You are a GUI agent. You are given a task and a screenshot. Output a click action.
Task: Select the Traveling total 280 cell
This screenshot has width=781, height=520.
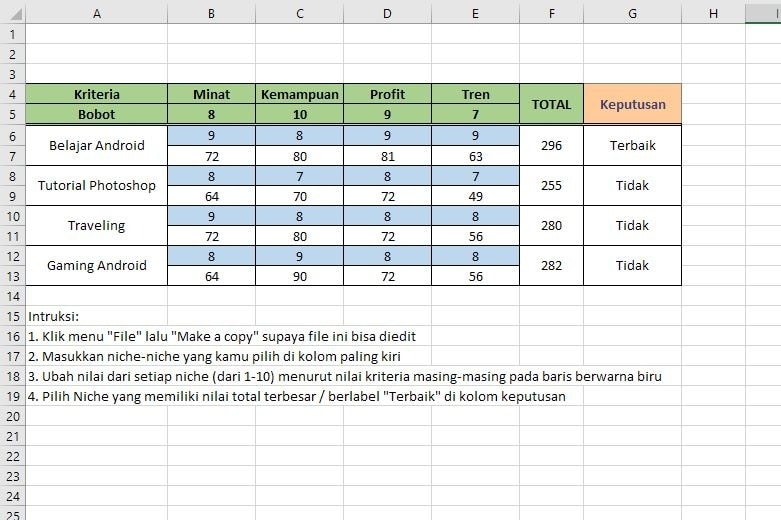click(x=551, y=226)
